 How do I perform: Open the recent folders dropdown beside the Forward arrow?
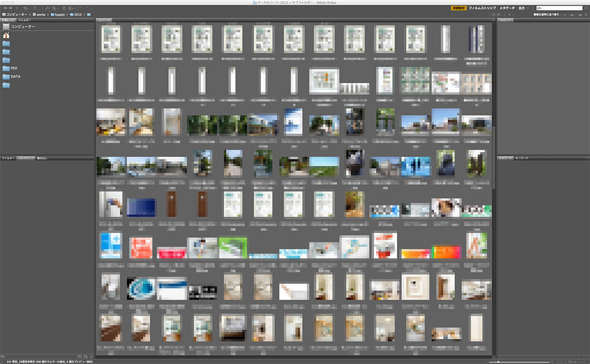[17, 8]
